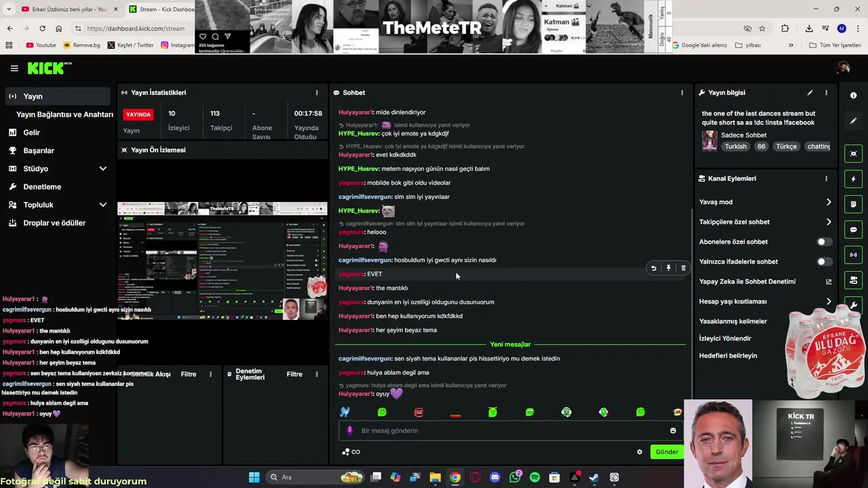Click İzleyici Yönlendir option
This screenshot has width=868, height=488.
coord(726,338)
